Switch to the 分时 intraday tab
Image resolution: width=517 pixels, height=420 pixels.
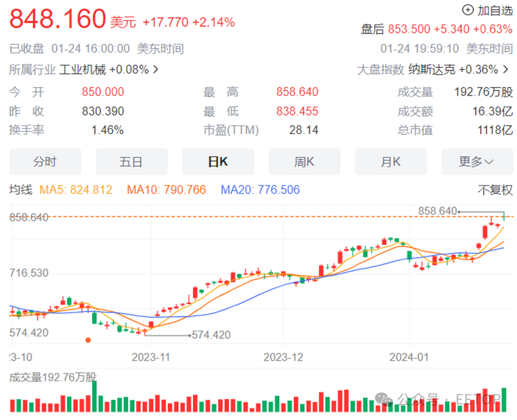[x=45, y=162]
